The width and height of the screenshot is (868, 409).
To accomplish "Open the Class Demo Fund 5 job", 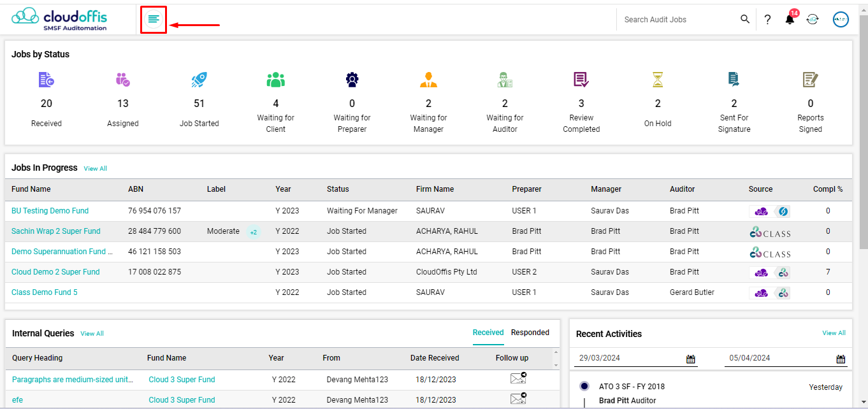I will click(x=45, y=292).
